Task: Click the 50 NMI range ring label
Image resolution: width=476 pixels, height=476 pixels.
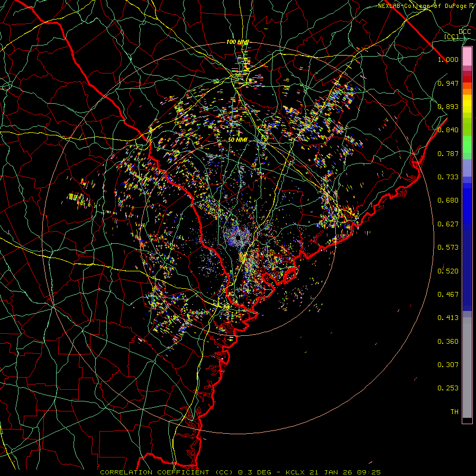Action: (x=237, y=140)
